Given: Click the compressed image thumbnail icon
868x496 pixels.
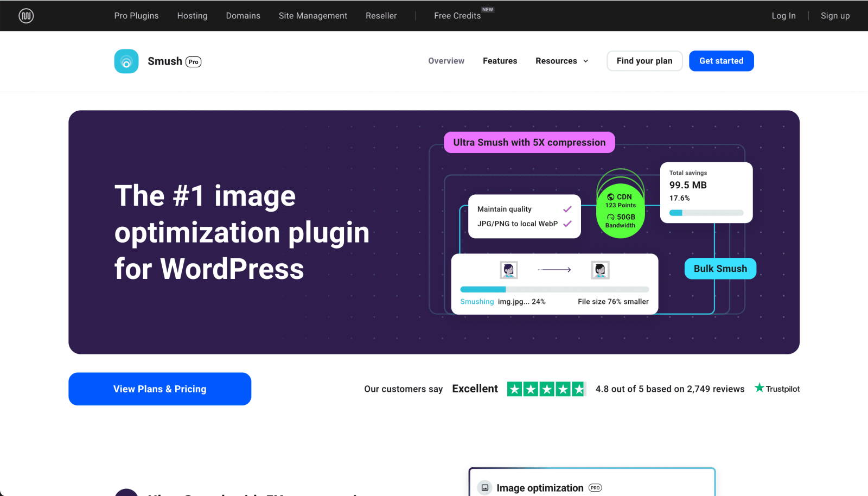Looking at the screenshot, I should click(x=600, y=270).
